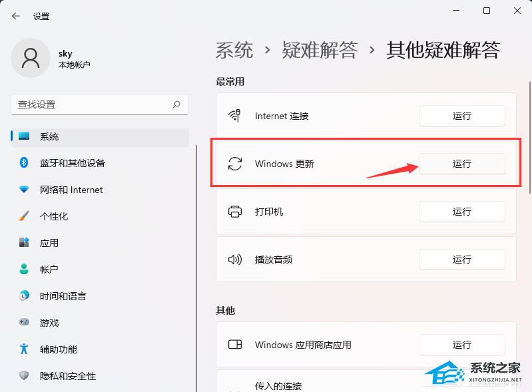Click the sidebar vertical scrollbar
The image size is (532, 392).
click(x=196, y=268)
